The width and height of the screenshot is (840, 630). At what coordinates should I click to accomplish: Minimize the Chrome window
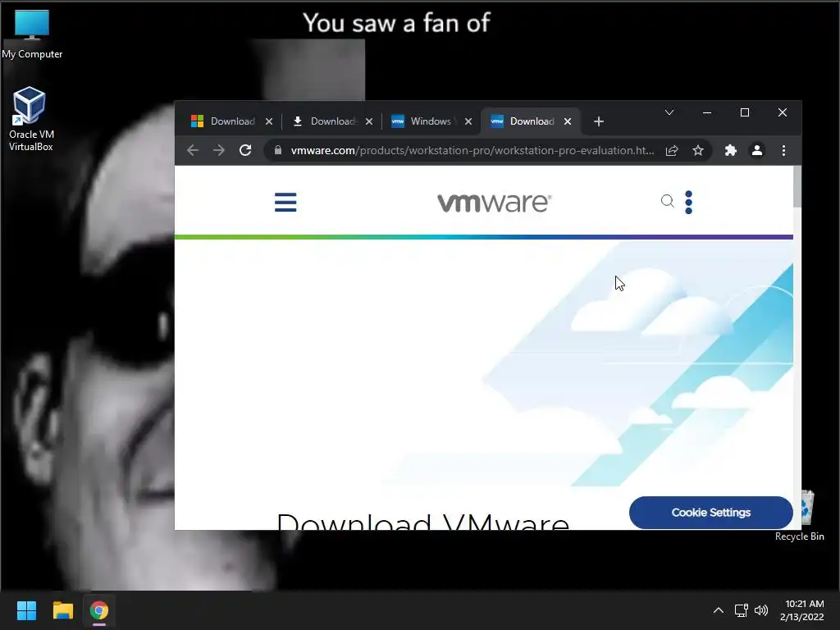[707, 112]
